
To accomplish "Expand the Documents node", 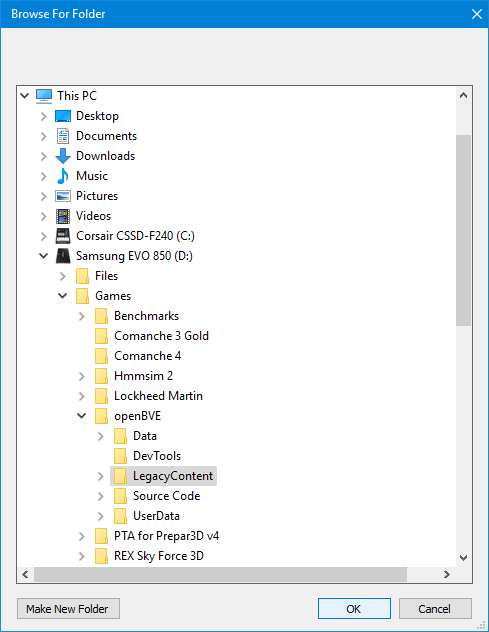I will [44, 136].
